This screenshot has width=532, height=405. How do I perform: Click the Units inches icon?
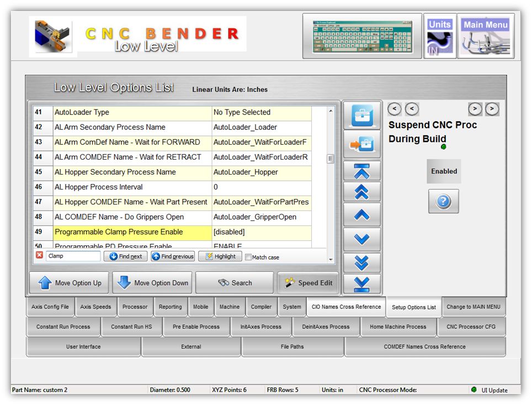(440, 36)
